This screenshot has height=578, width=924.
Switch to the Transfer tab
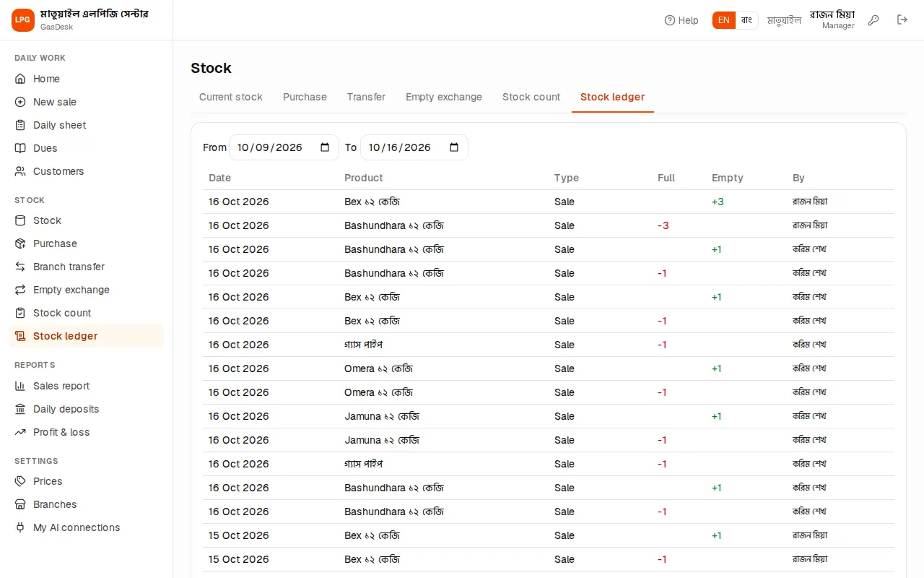coord(366,97)
